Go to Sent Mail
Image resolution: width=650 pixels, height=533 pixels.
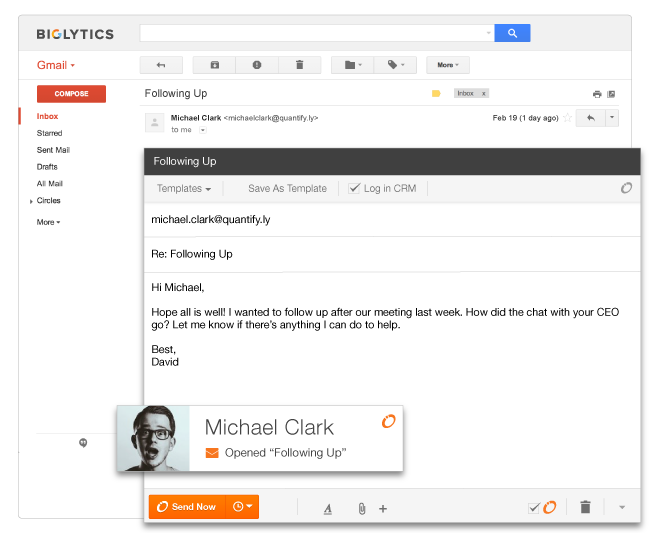tap(53, 150)
